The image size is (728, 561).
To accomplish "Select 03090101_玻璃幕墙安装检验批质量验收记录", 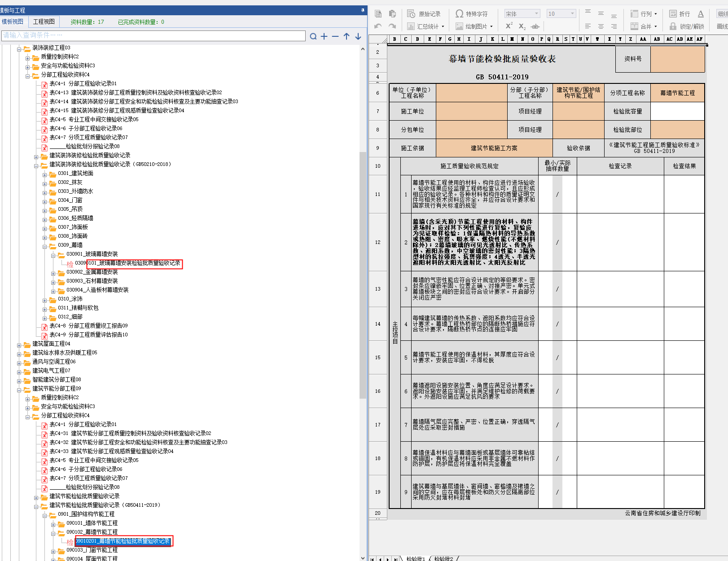I will coord(128,263).
